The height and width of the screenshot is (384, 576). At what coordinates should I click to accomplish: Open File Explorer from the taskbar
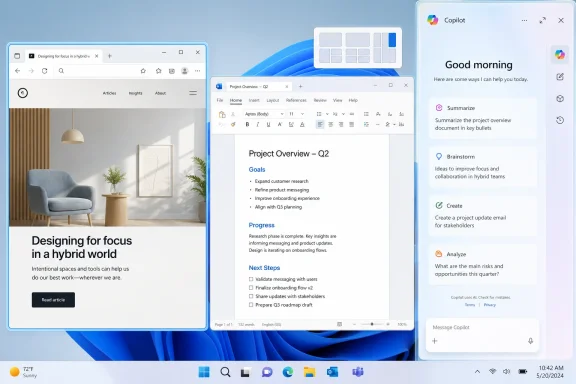(309, 372)
